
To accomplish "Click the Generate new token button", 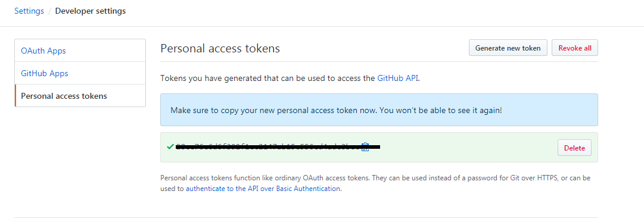I will (x=508, y=48).
